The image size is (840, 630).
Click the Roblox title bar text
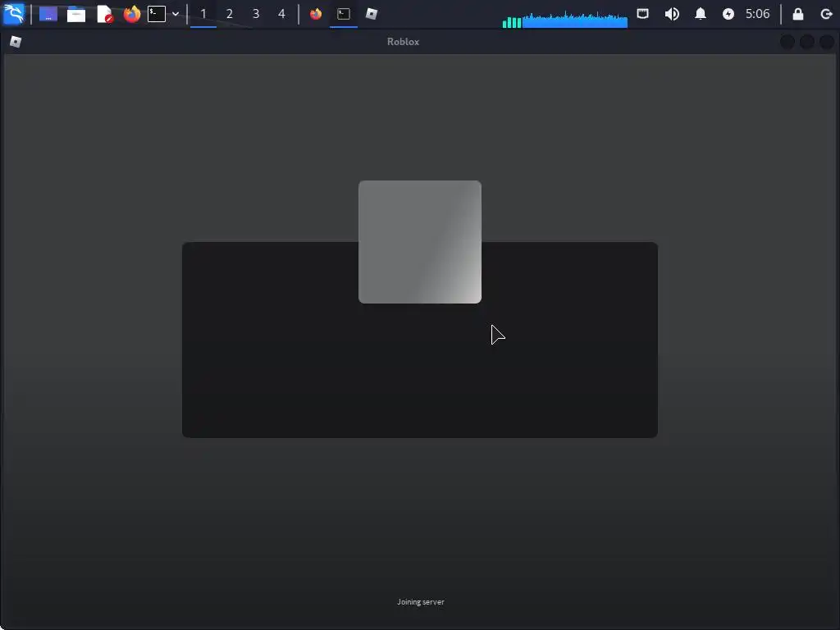pos(403,42)
